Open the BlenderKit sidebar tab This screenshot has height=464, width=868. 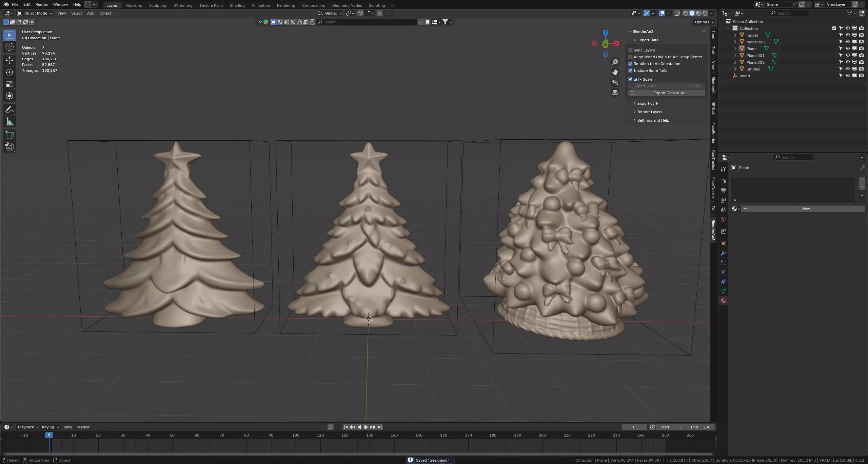click(x=713, y=86)
